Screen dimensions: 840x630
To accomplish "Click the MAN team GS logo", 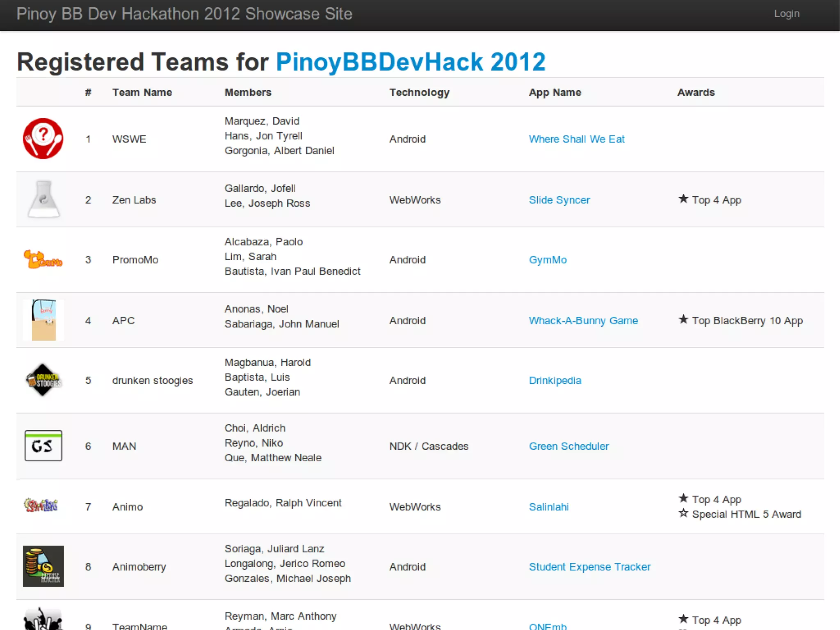I will pyautogui.click(x=43, y=446).
